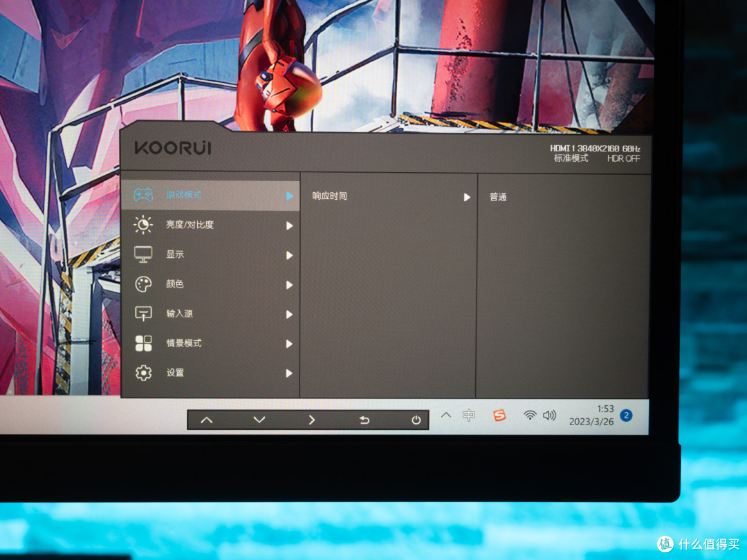The height and width of the screenshot is (560, 747).
Task: Click the OSD back return button
Action: pos(364,420)
